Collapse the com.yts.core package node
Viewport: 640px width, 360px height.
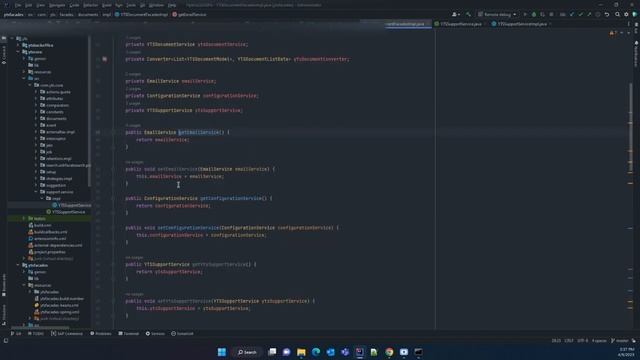tap(30, 85)
